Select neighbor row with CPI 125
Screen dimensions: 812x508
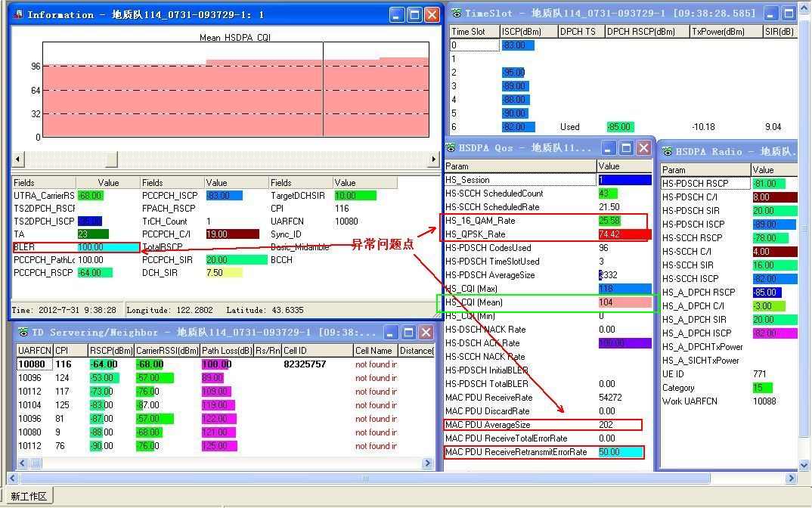(x=225, y=405)
